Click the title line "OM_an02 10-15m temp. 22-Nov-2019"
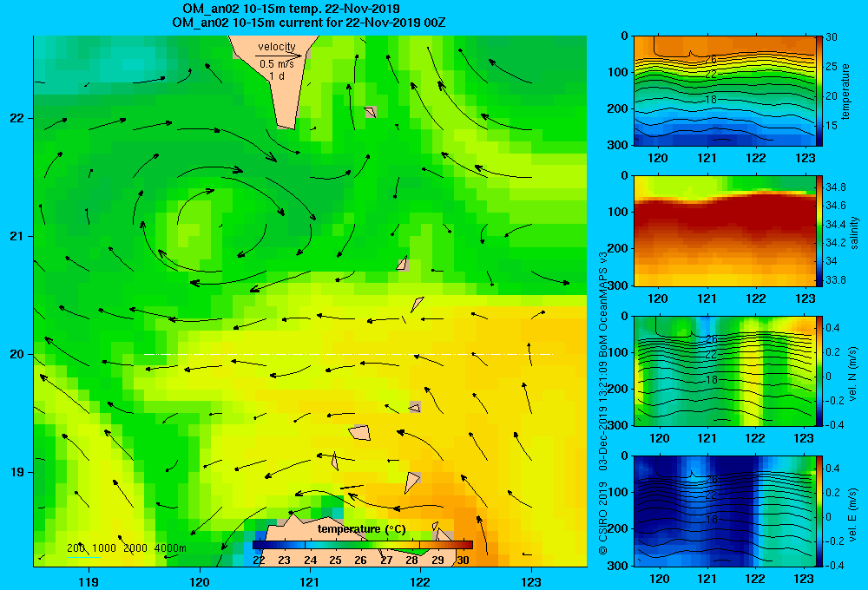 pos(291,9)
